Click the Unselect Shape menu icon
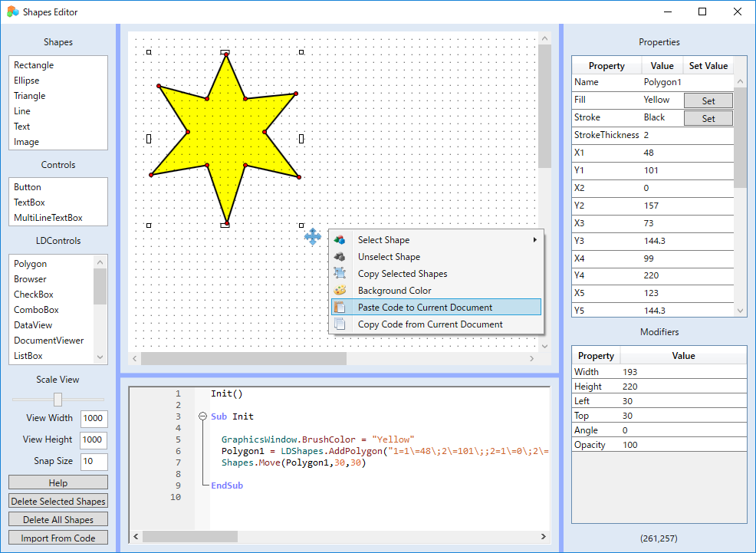The width and height of the screenshot is (756, 553). [340, 257]
